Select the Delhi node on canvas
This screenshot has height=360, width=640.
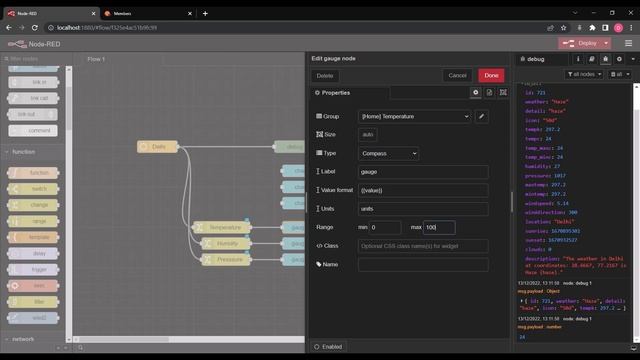pyautogui.click(x=158, y=147)
